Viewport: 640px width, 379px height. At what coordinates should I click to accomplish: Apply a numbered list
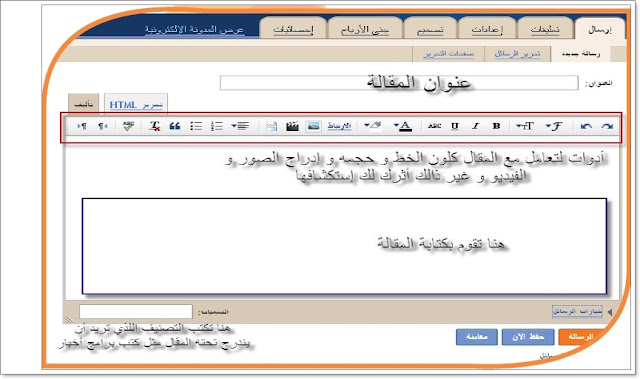pos(217,126)
